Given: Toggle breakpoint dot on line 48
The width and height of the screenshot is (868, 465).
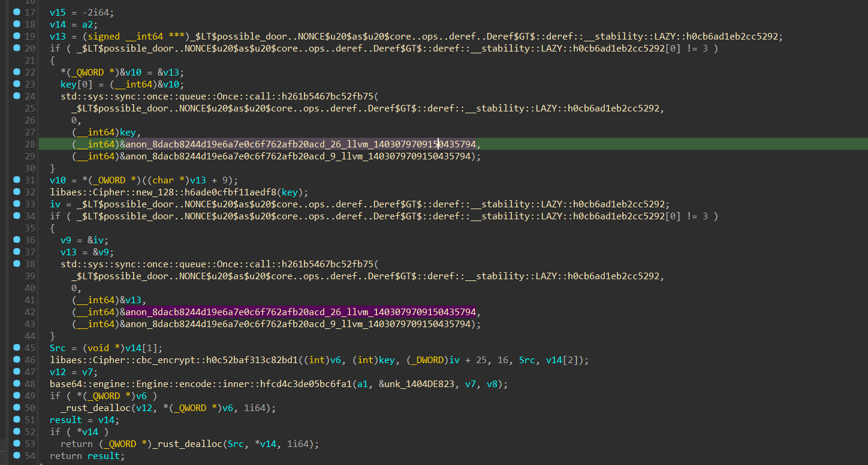Looking at the screenshot, I should coord(17,384).
